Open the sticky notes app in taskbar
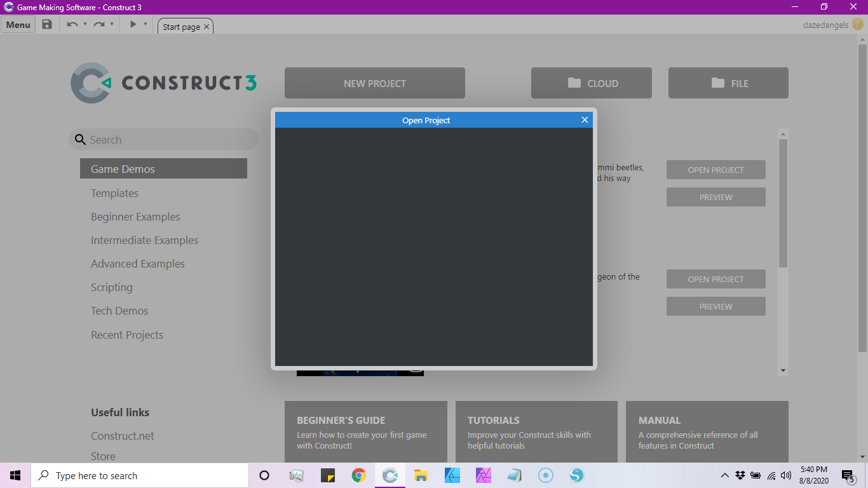This screenshot has width=868, height=488. pyautogui.click(x=328, y=475)
